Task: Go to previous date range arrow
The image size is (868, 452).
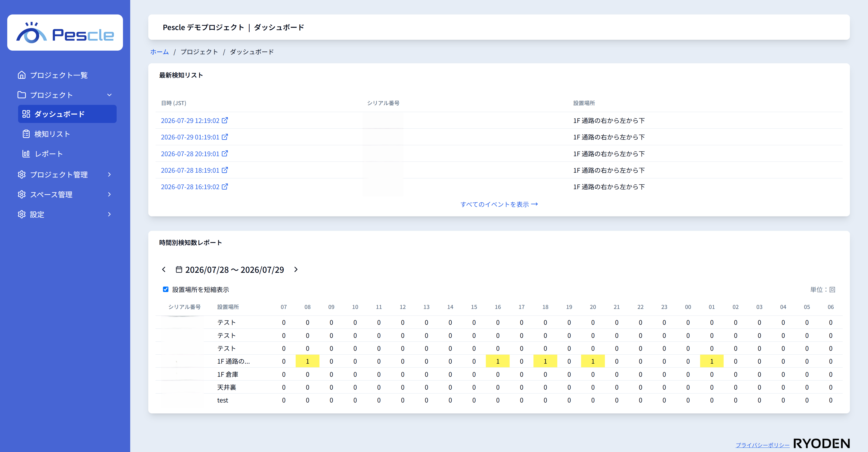Action: 164,269
